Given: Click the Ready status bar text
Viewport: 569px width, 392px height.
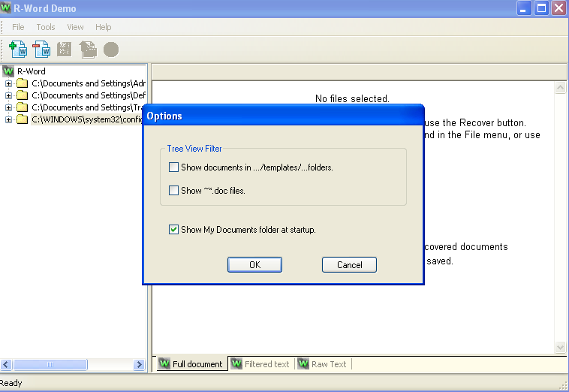Looking at the screenshot, I should coord(11,383).
